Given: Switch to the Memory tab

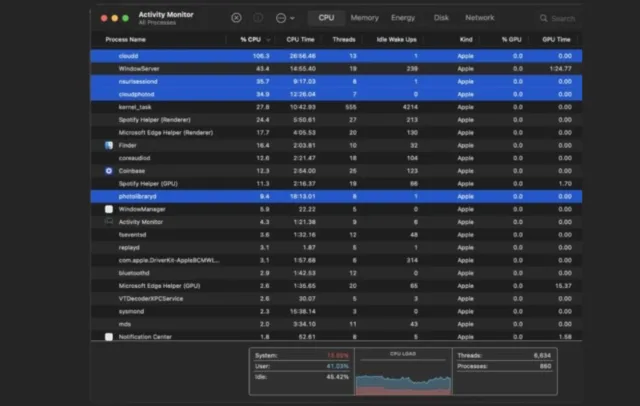Looking at the screenshot, I should click(x=364, y=18).
